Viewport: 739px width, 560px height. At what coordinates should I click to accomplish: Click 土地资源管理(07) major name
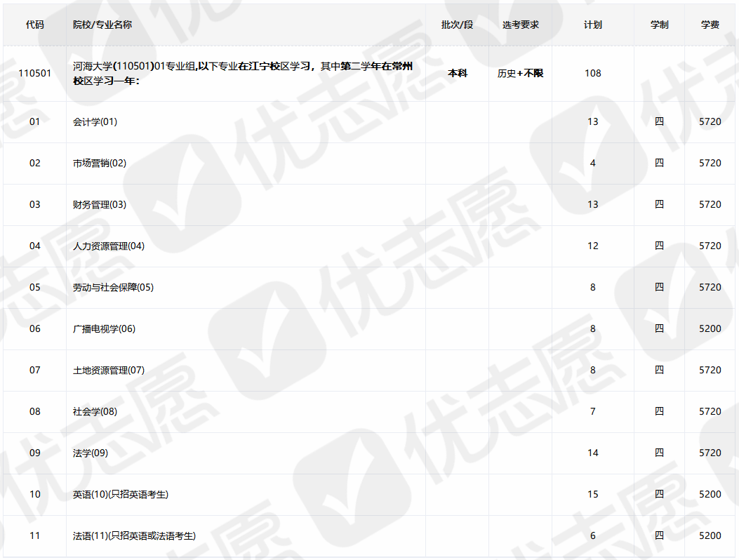coord(109,370)
